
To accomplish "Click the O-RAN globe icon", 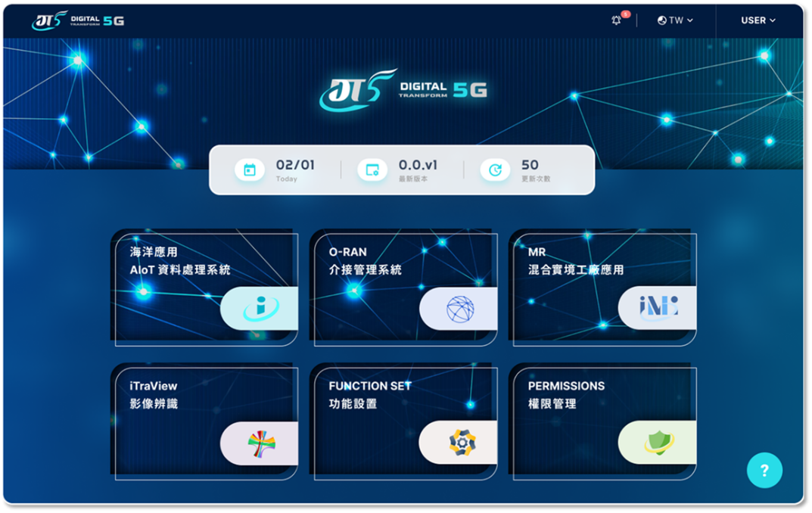I will (x=459, y=309).
